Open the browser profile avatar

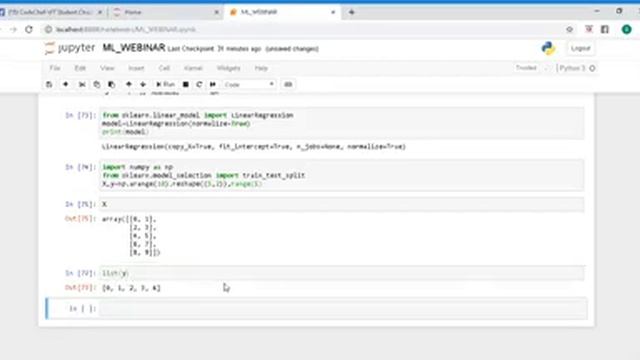click(x=627, y=29)
